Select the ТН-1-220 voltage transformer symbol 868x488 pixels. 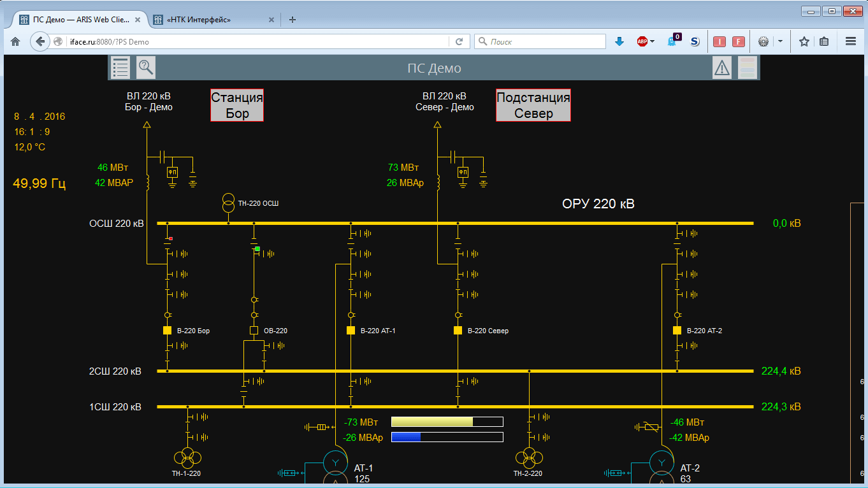pos(187,457)
